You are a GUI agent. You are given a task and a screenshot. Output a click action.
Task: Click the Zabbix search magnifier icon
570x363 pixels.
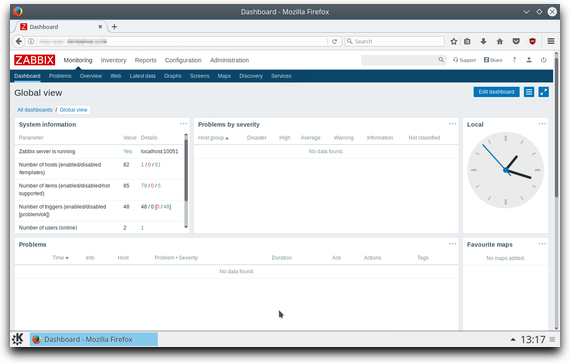point(441,60)
